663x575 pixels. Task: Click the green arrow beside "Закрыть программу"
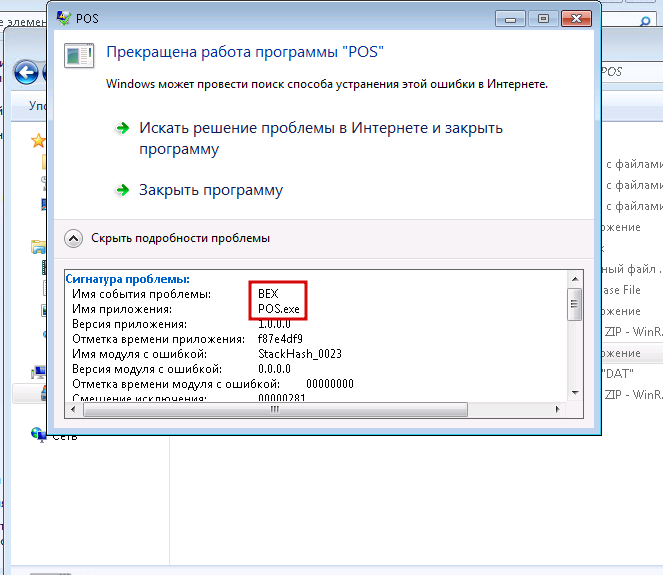pyautogui.click(x=123, y=190)
